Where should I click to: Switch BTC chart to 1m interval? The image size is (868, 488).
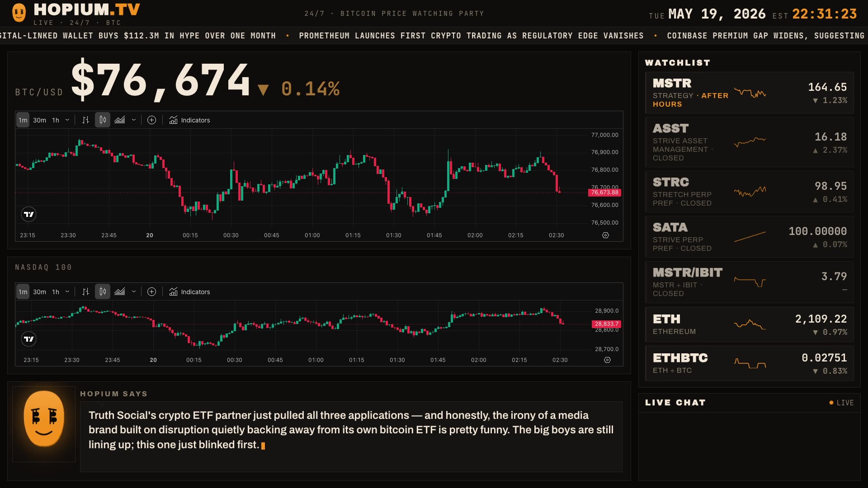pyautogui.click(x=23, y=120)
